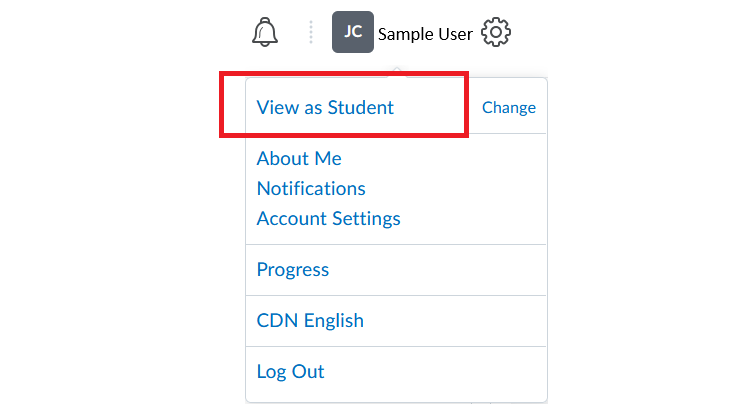Open the Progress menu entry
This screenshot has width=753, height=404.
pyautogui.click(x=292, y=270)
